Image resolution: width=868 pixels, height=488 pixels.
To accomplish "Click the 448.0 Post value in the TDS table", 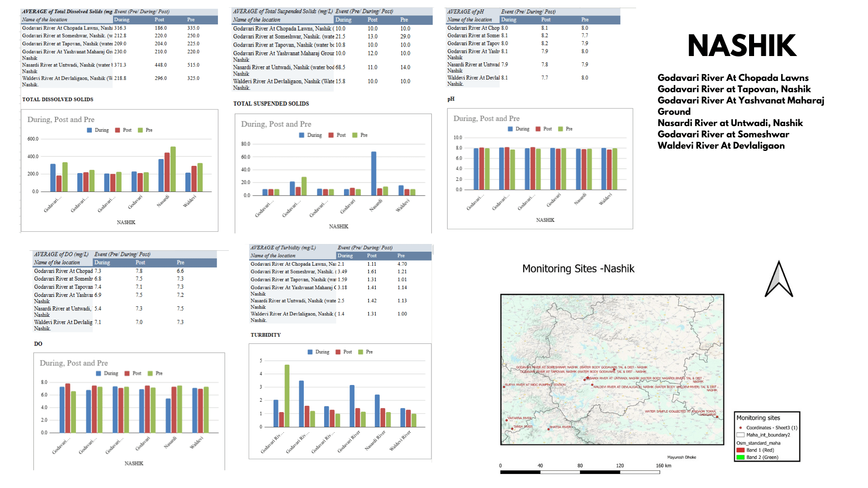I will point(161,65).
